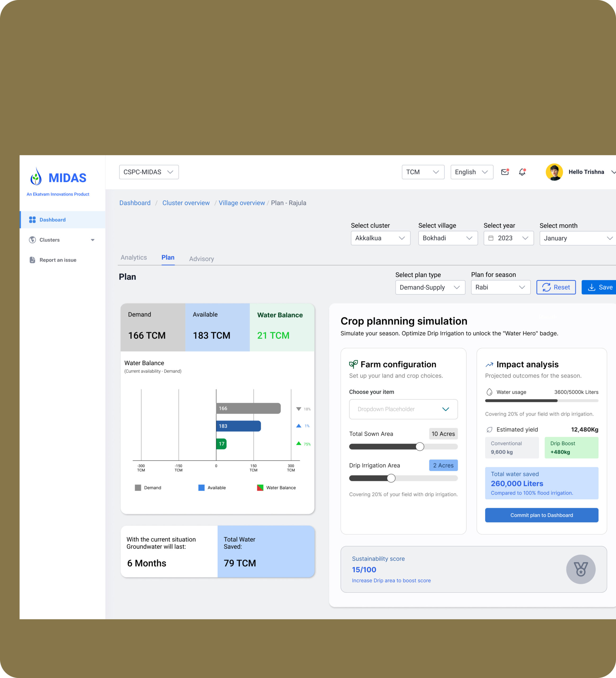
Task: Click the MIDAS water drop logo
Action: coord(36,177)
